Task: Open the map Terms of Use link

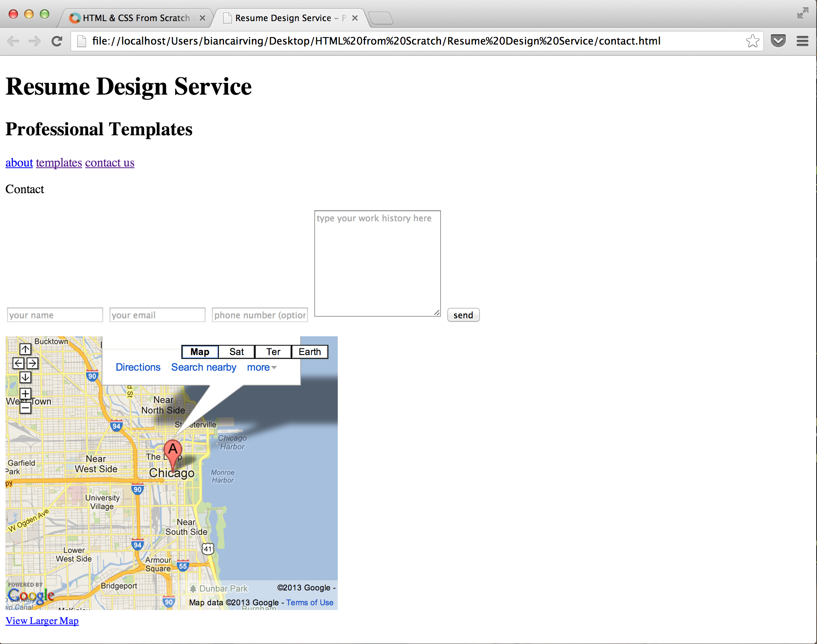Action: [x=310, y=603]
